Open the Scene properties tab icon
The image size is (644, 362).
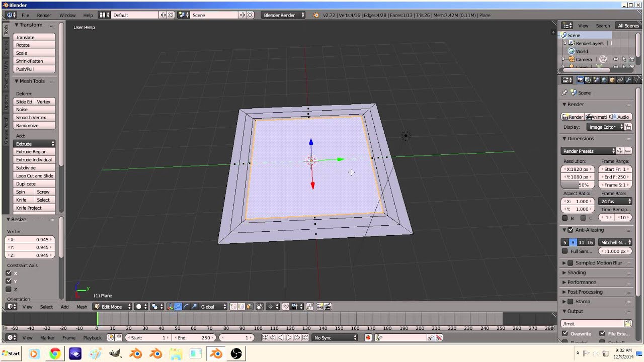pos(596,80)
